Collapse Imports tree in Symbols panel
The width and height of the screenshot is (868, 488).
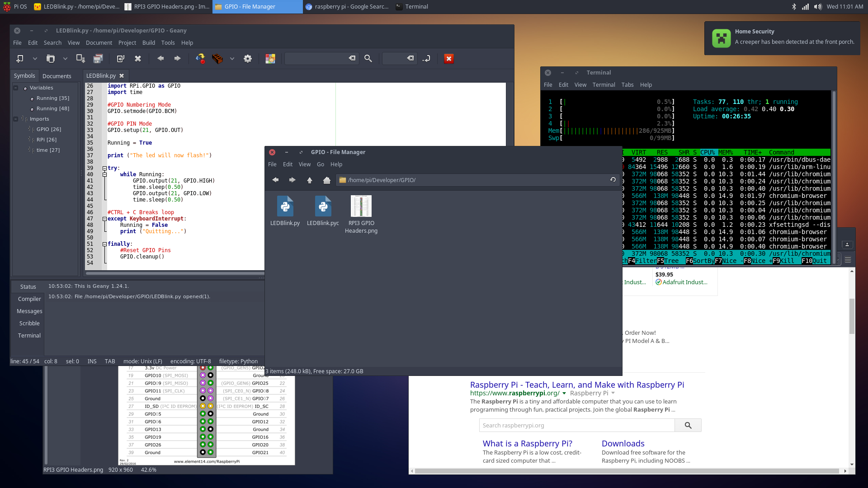16,119
